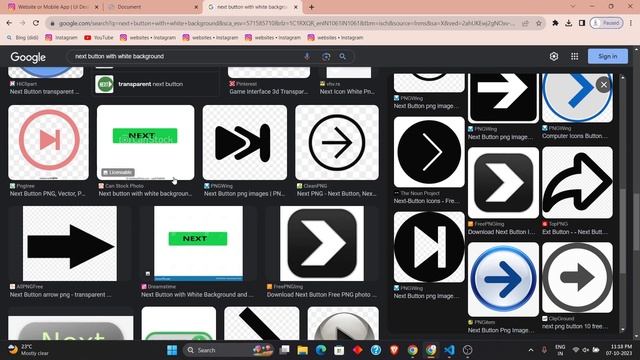Select the black double-arrow skip image
The image size is (640, 360).
(x=244, y=142)
